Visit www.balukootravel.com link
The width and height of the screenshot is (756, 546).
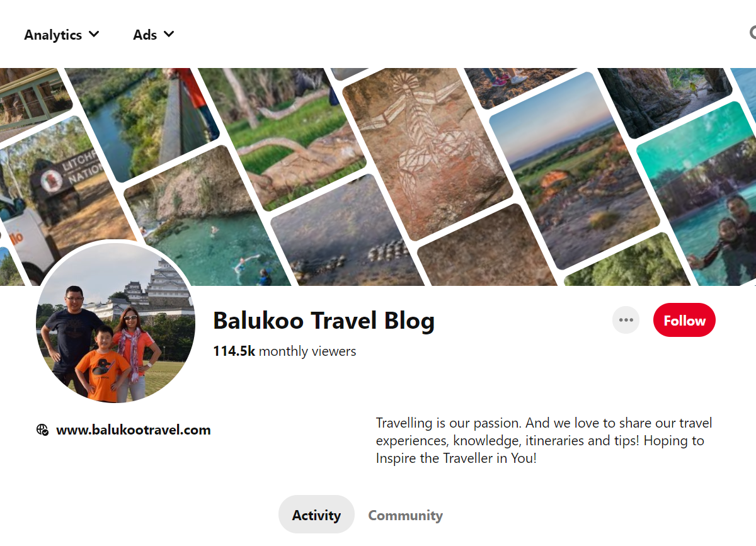click(x=134, y=430)
